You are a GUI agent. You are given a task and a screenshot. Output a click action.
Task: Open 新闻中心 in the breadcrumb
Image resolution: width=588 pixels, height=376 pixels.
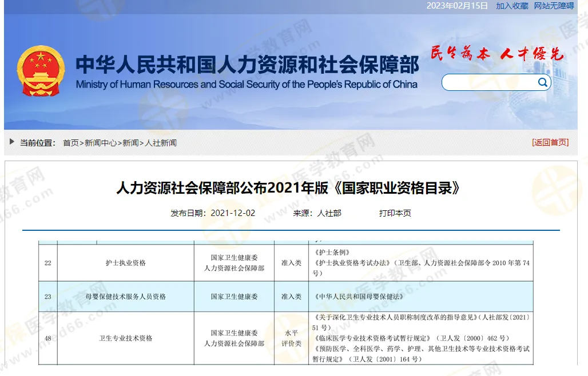[x=101, y=143]
